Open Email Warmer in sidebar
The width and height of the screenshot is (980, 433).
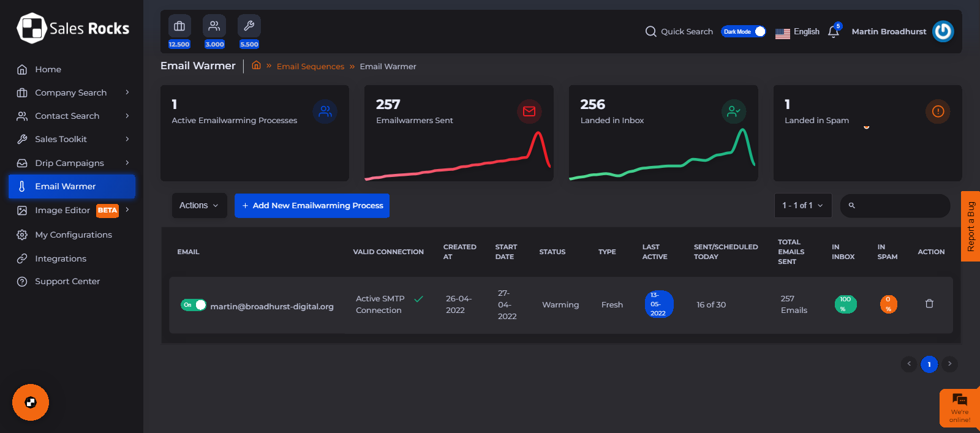[x=72, y=186]
